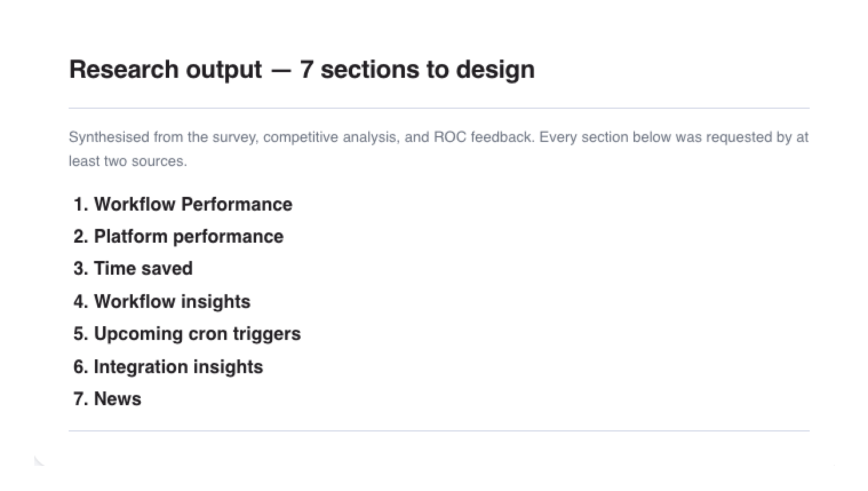Click the "Upcoming cron triggers" entry
The height and width of the screenshot is (491, 868).
(x=197, y=334)
